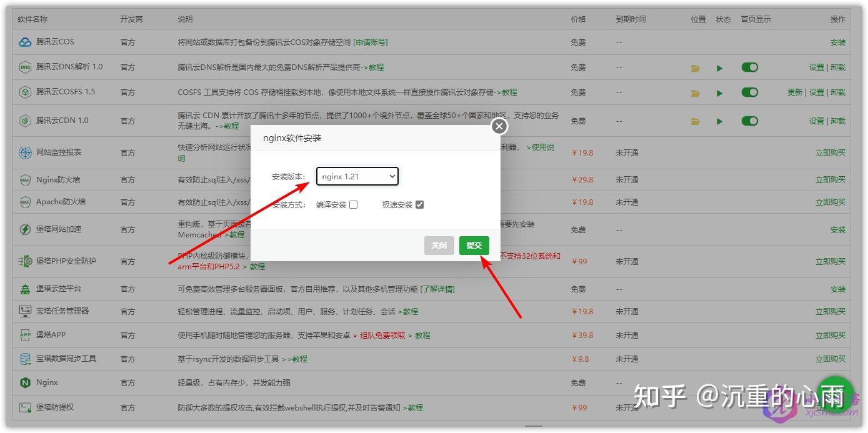Click the 堡塔PHP安全防护 icon
868x433 pixels.
point(25,261)
